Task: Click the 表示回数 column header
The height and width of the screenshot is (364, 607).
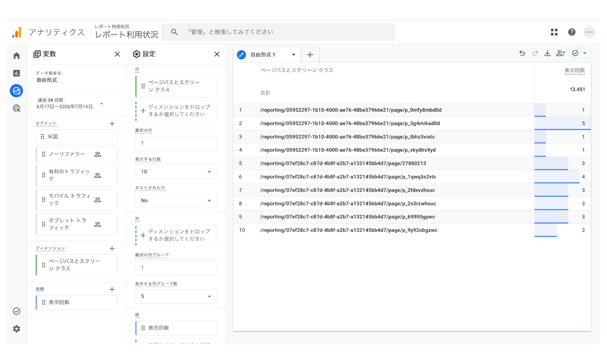Action: pos(575,70)
